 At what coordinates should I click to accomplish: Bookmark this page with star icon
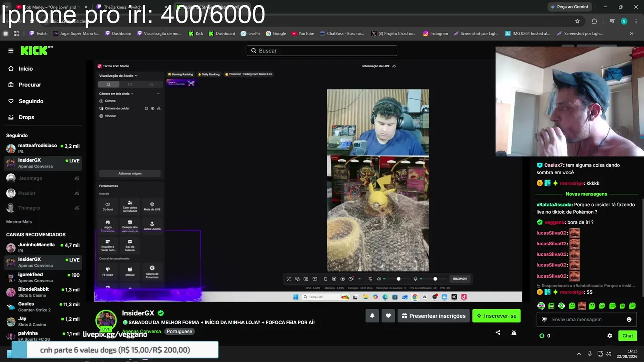point(577,21)
